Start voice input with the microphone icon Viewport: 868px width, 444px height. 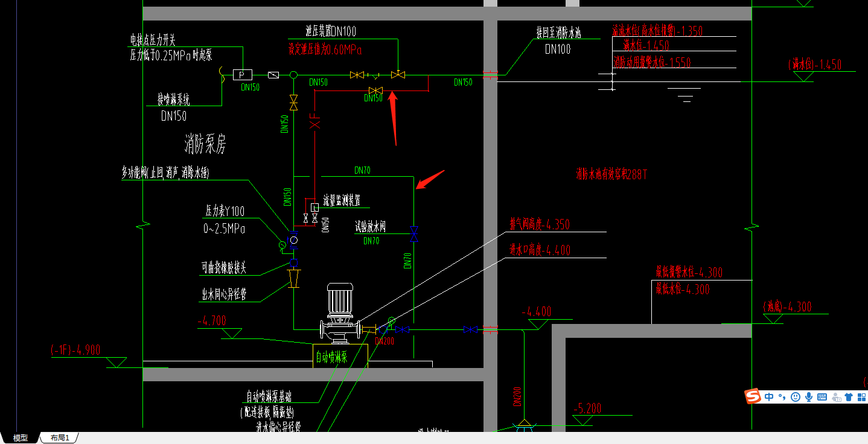pos(809,397)
